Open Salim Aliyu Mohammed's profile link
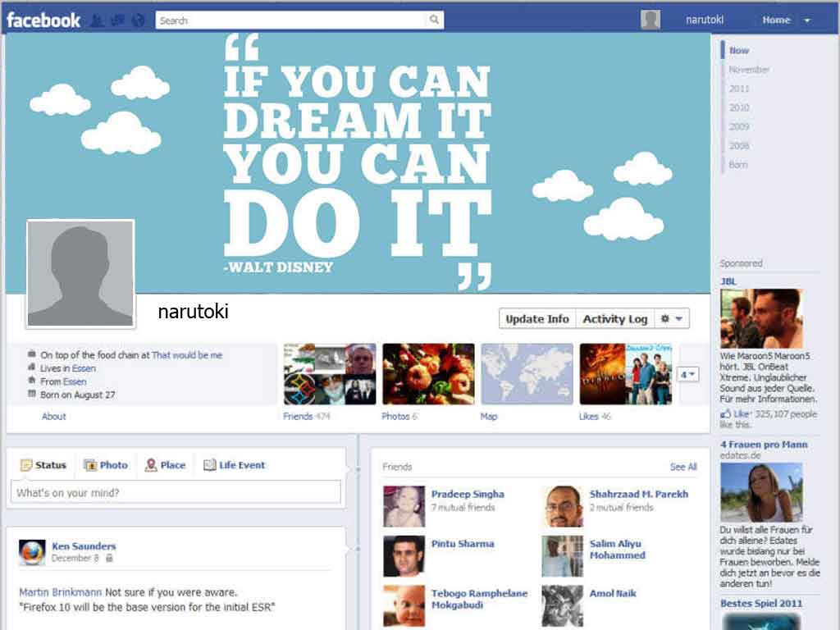The width and height of the screenshot is (840, 630). point(617,550)
